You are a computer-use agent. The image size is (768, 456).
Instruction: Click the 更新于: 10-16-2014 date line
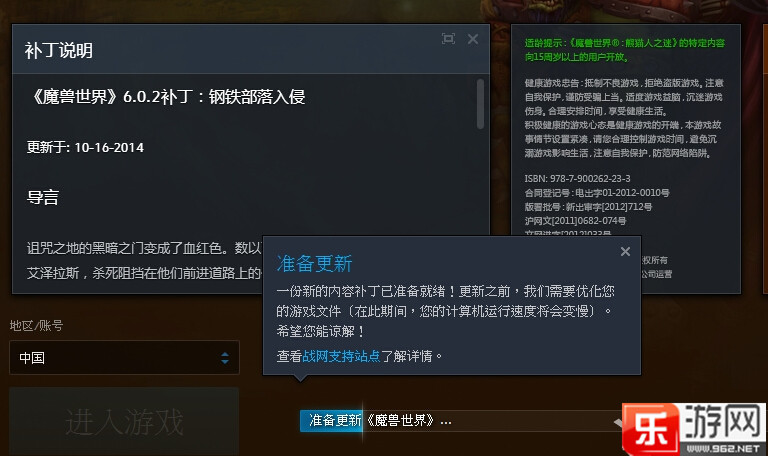point(85,147)
